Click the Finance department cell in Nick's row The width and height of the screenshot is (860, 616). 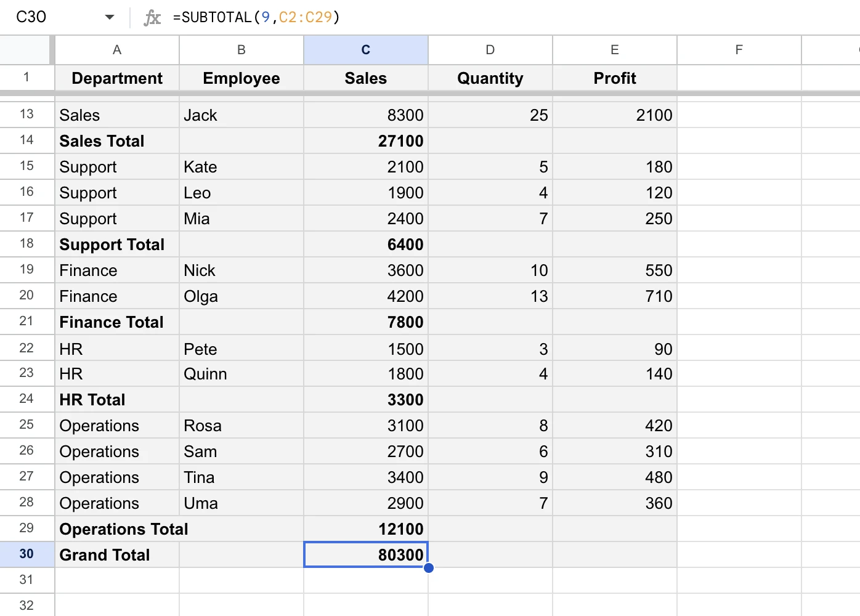click(x=117, y=270)
